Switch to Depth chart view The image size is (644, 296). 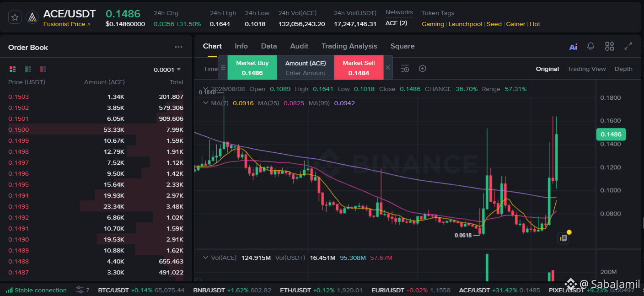(x=623, y=69)
